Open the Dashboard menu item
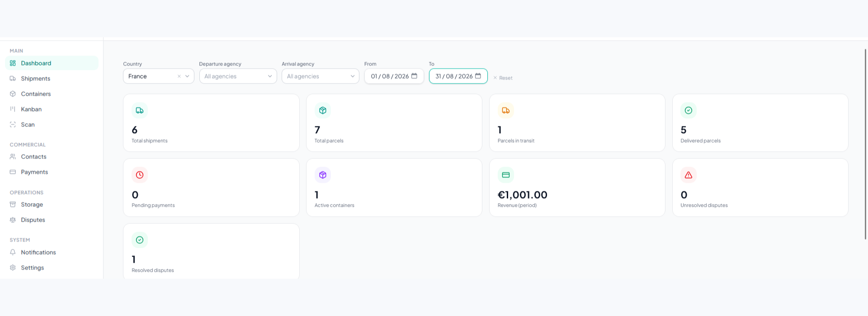Screen dimensions: 868x316 (52, 63)
